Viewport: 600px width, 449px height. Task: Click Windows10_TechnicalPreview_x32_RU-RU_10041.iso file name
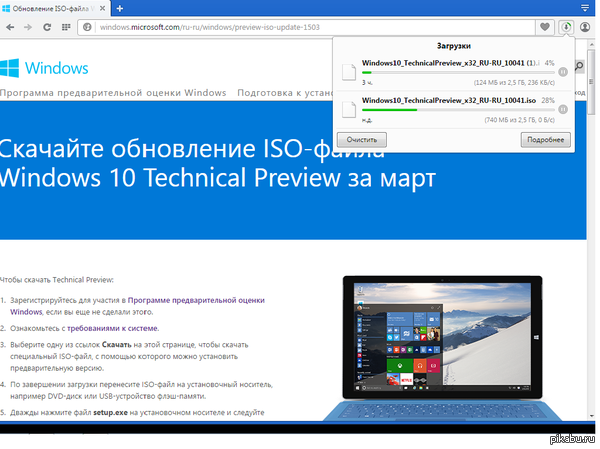[449, 100]
